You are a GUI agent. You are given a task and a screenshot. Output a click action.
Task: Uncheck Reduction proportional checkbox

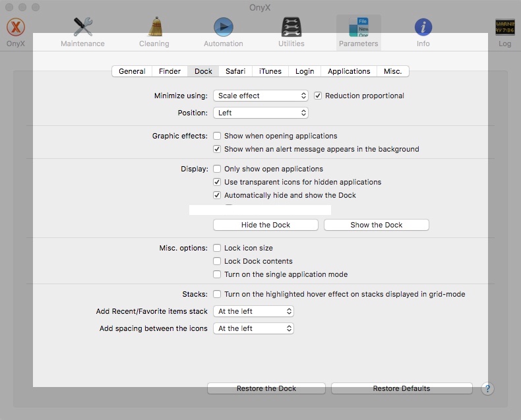point(318,96)
